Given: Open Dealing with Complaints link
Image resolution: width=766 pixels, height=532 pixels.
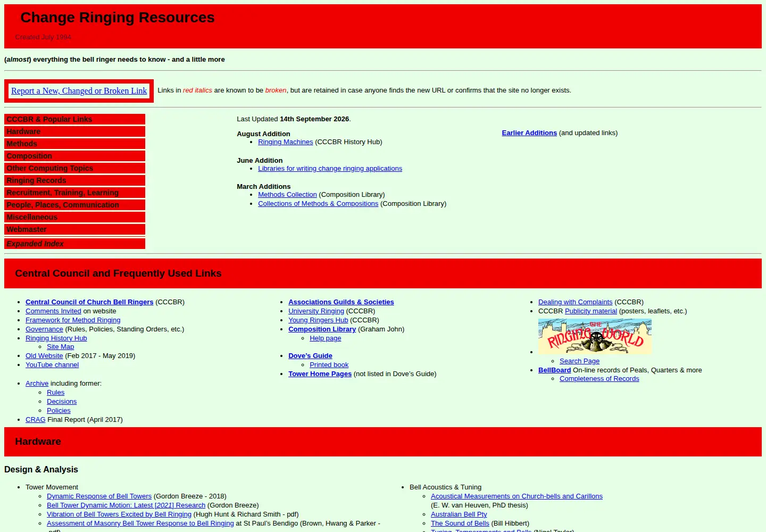Looking at the screenshot, I should click(x=575, y=302).
